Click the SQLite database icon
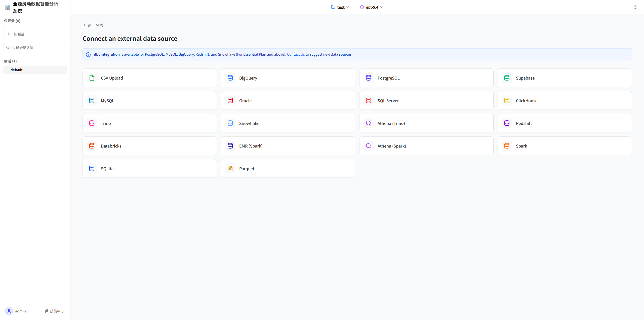 pos(92,168)
